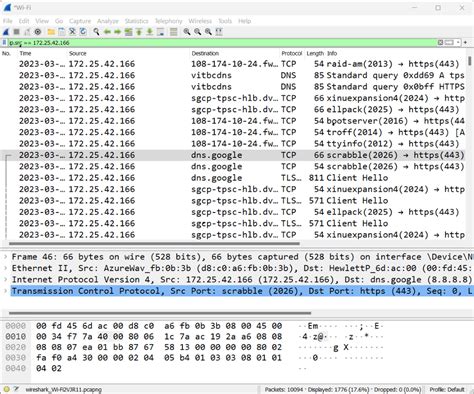Go back with the green left arrow
Image resolution: width=474 pixels, height=394 pixels.
click(x=107, y=32)
